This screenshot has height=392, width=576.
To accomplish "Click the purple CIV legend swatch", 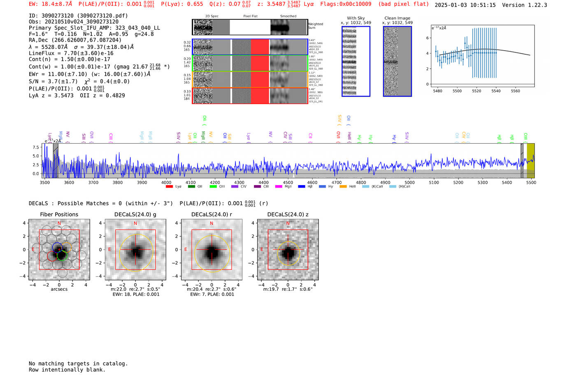I will coord(235,187).
